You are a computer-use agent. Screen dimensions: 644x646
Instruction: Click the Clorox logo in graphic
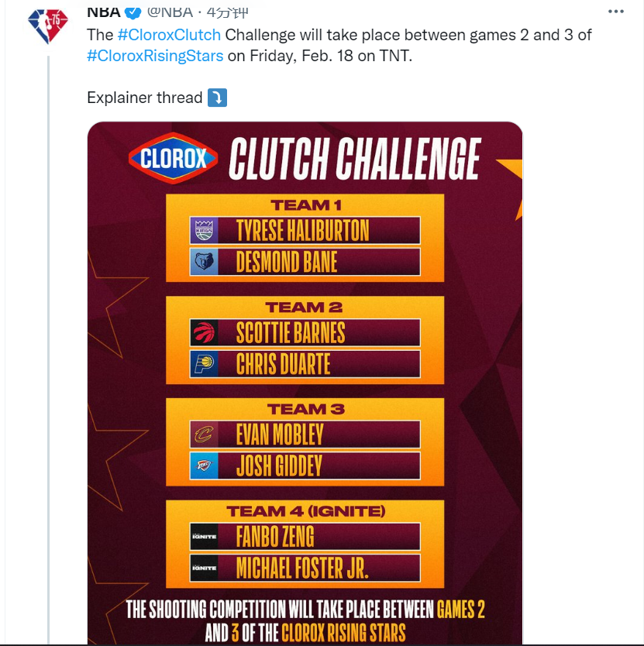coord(173,158)
